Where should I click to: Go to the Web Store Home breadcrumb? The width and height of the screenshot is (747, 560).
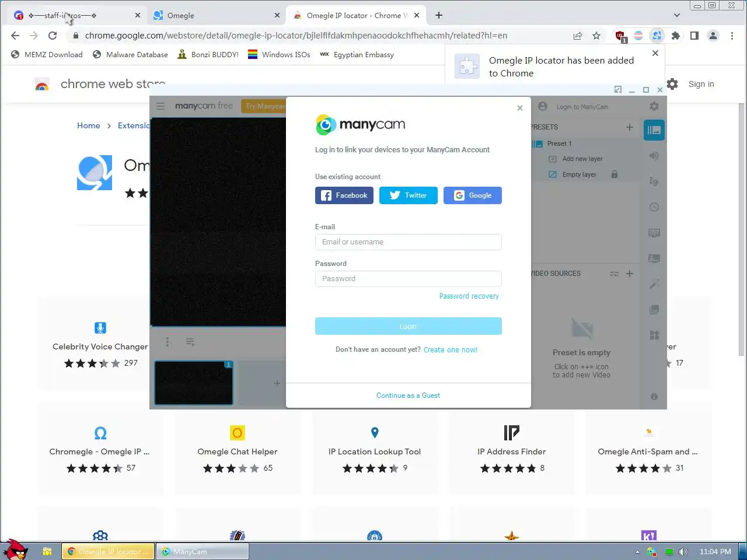tap(89, 125)
